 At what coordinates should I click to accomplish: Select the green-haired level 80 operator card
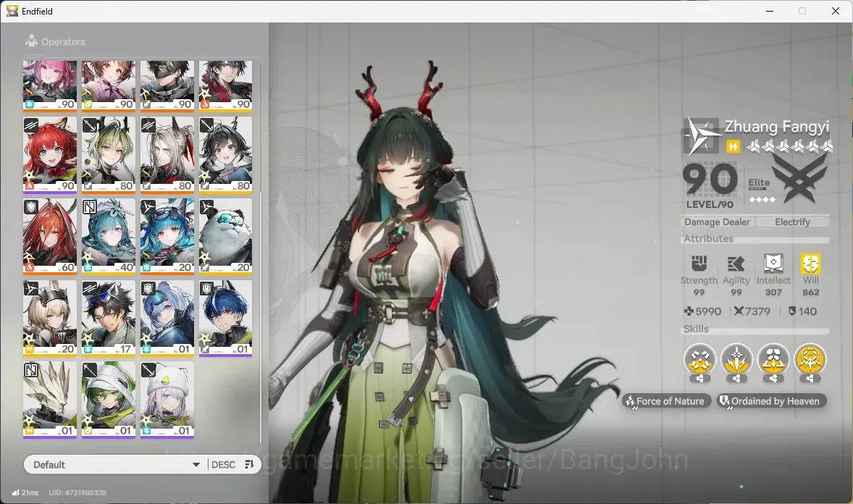coord(109,155)
